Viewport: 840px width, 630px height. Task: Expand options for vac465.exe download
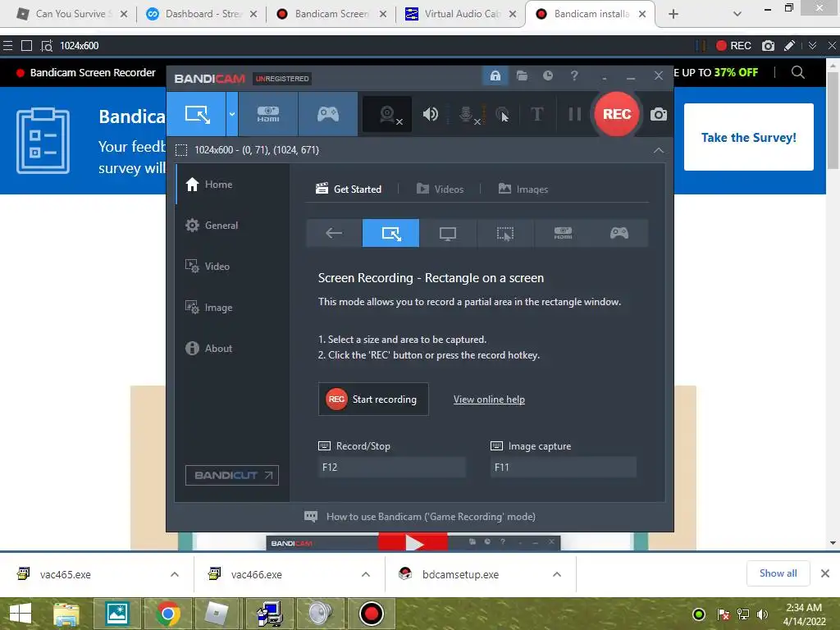point(175,574)
